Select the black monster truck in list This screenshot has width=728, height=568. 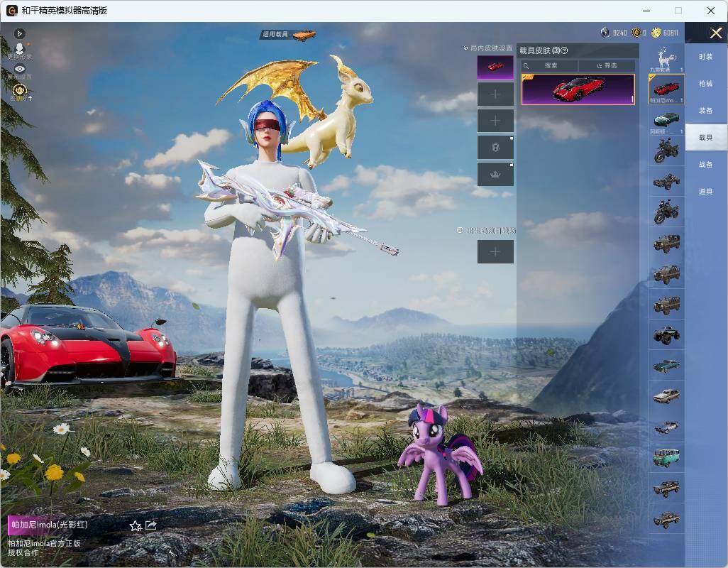[666, 335]
